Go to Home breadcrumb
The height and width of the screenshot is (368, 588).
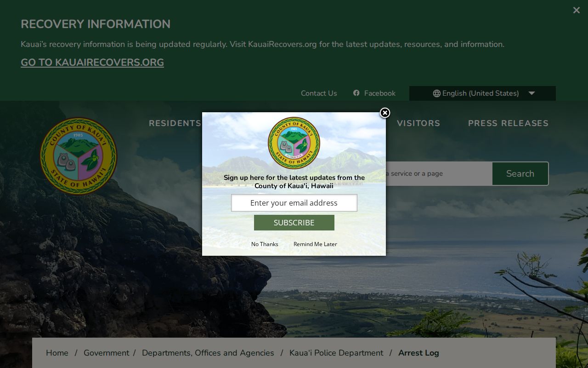tap(57, 353)
